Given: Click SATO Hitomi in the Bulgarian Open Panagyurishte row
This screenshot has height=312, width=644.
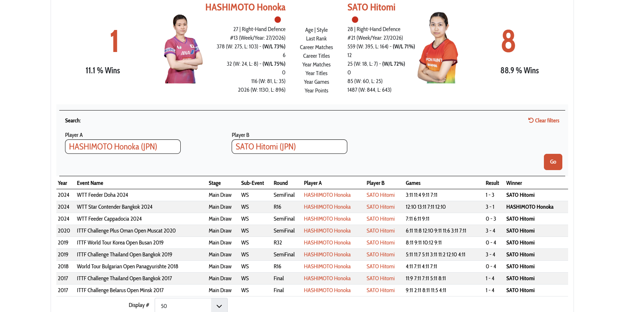Looking at the screenshot, I should (x=381, y=266).
